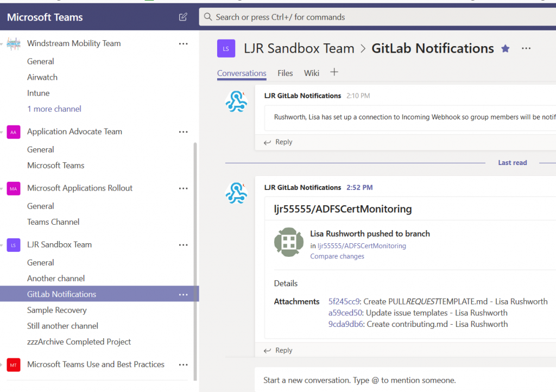Viewport: 556px width, 392px height.
Task: Open more options for LJR Sandbox Team
Action: pos(183,245)
